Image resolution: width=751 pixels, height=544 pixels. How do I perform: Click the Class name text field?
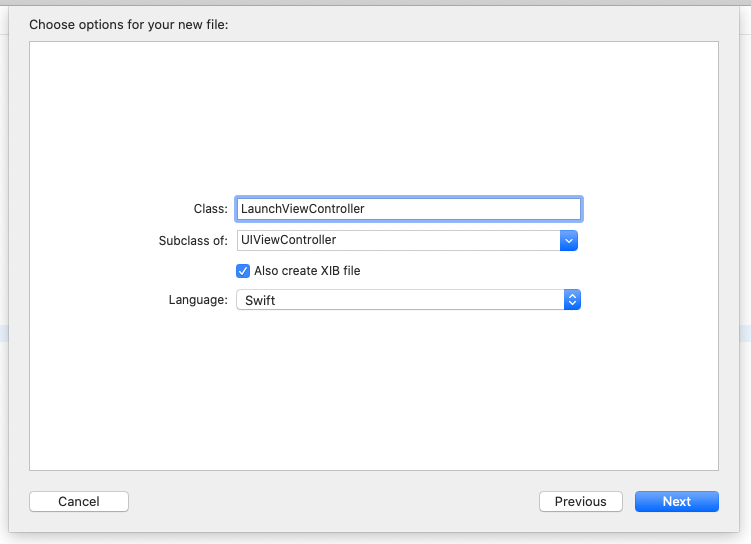[408, 209]
